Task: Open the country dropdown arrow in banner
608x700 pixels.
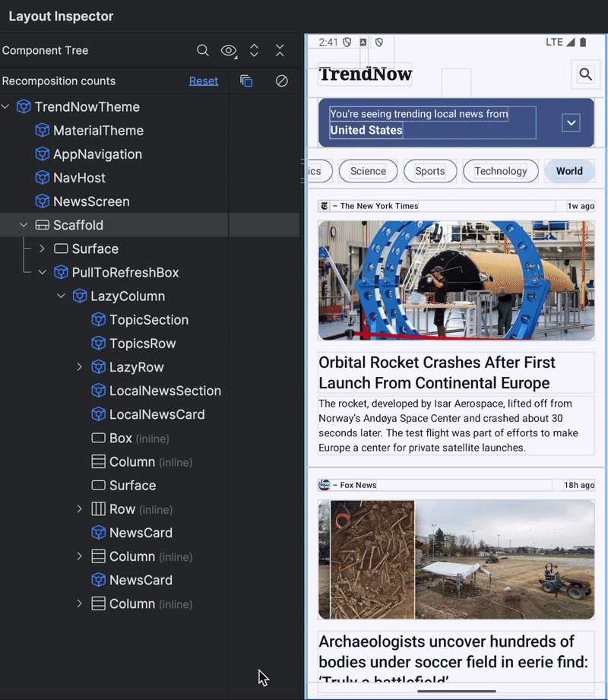Action: point(571,123)
